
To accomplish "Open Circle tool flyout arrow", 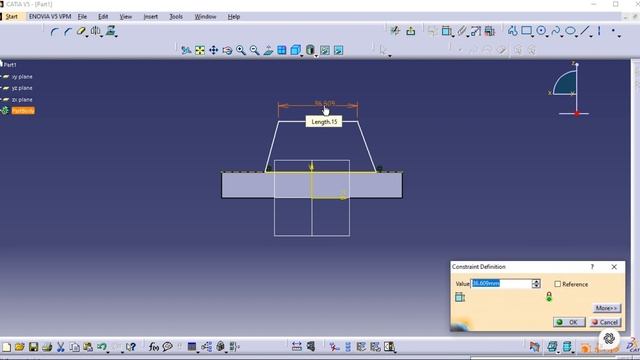I will 547,37.
